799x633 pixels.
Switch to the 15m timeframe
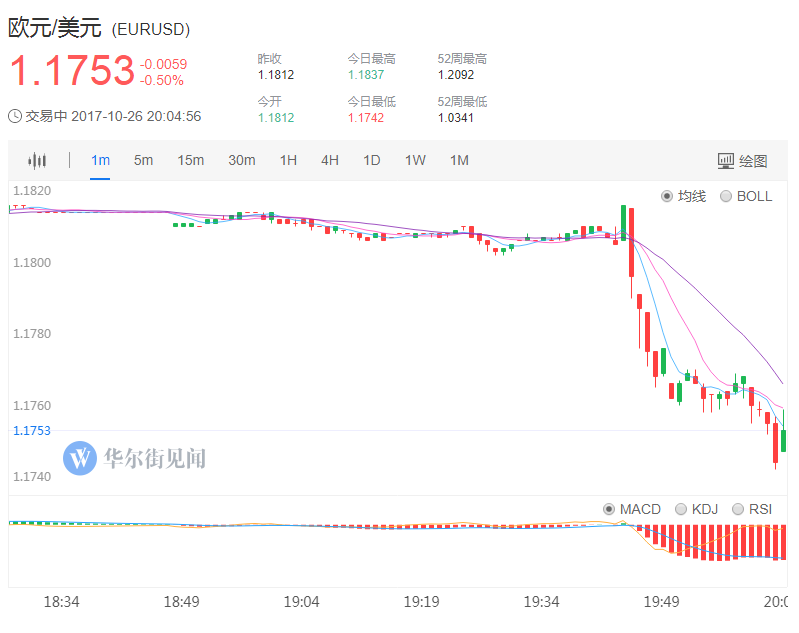(191, 161)
